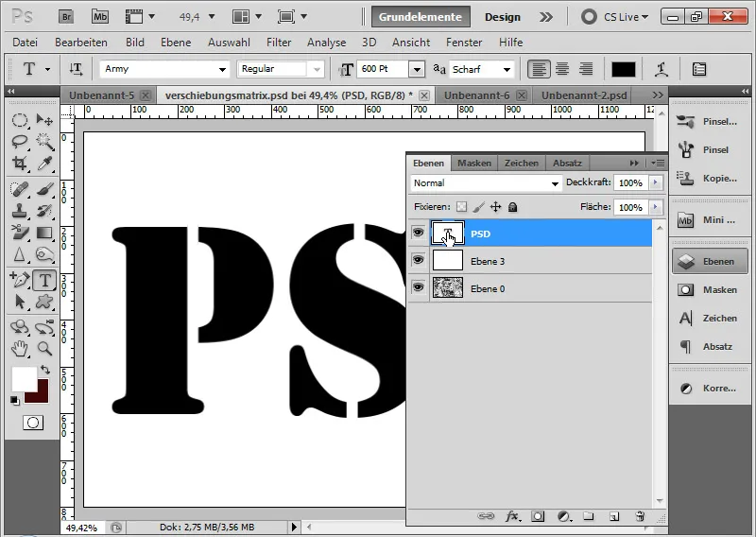Screen dimensions: 756x537
Task: Click the black text color swatch
Action: click(x=624, y=69)
